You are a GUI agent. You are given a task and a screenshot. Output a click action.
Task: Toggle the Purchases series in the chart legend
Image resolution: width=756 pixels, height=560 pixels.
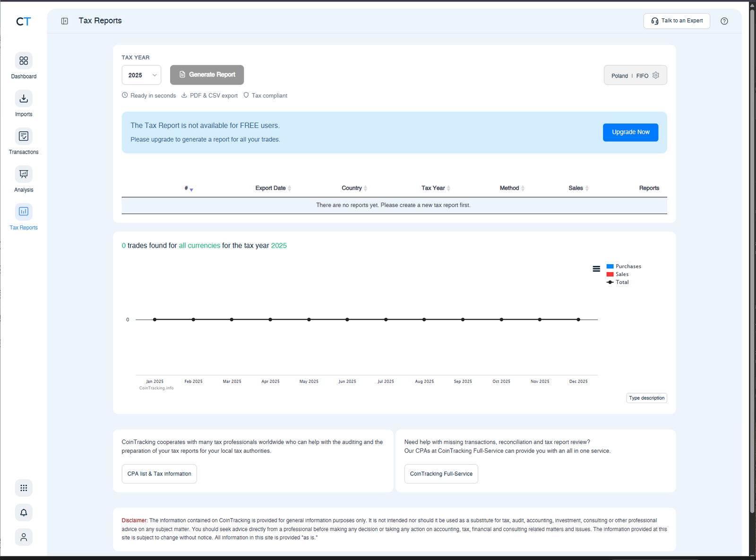point(624,266)
